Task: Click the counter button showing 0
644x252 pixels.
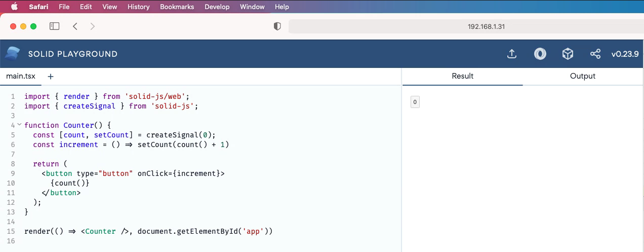Action: tap(415, 102)
